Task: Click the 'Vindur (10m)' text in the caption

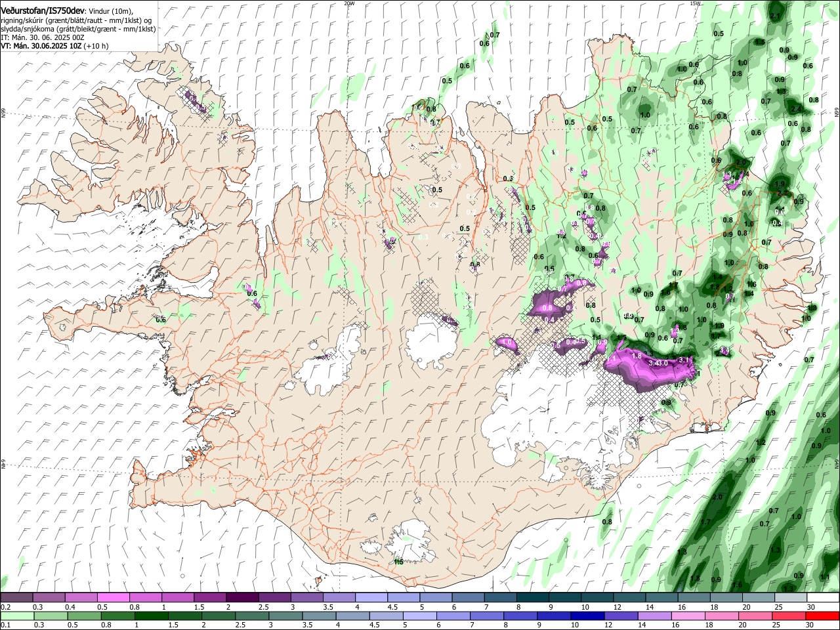Action: [111, 11]
